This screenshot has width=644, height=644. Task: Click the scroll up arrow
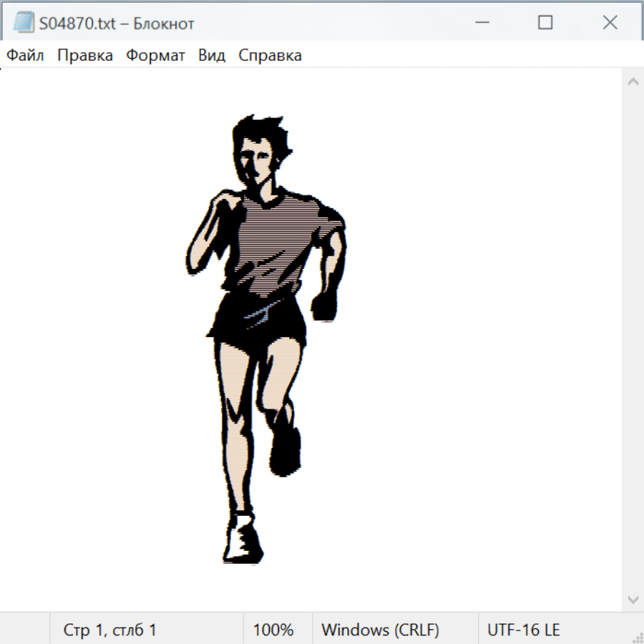[633, 82]
